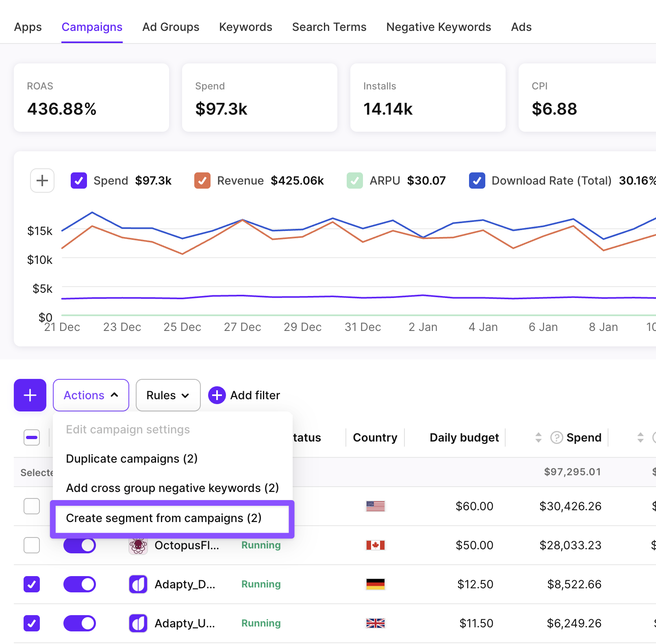Click the Adapty_U campaign app icon
Screen dimensions: 656x644
138,623
